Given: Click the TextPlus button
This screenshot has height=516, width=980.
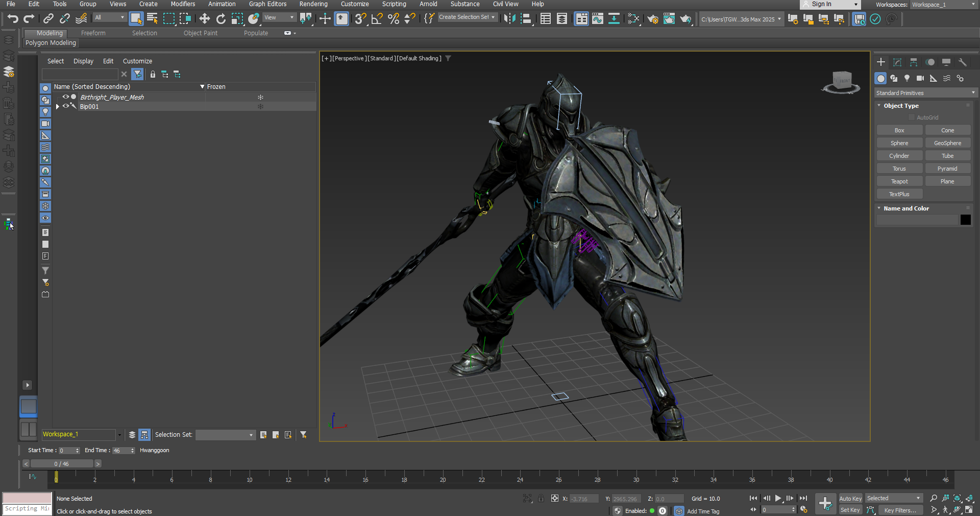Looking at the screenshot, I should click(x=899, y=194).
